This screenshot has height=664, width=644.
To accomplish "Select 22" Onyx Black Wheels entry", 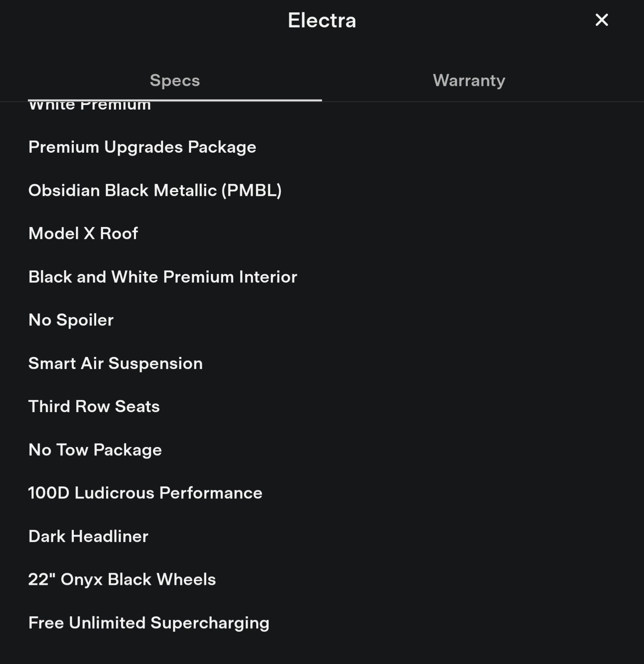I will pyautogui.click(x=122, y=579).
